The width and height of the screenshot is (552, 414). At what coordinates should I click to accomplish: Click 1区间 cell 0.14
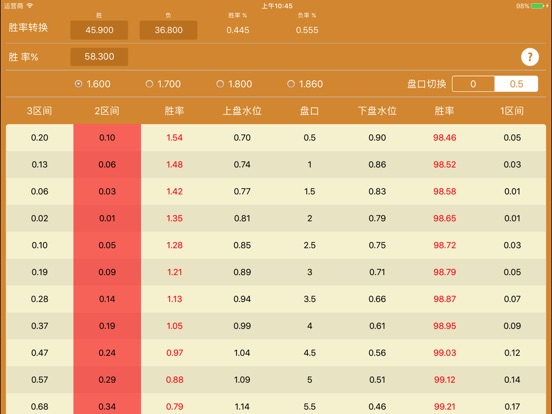tap(512, 380)
